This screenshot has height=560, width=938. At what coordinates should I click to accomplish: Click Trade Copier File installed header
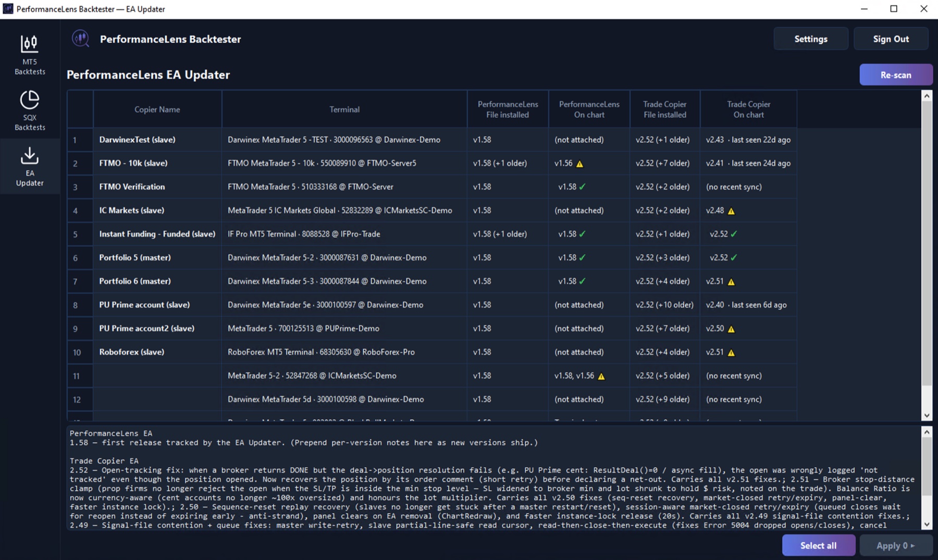(664, 109)
